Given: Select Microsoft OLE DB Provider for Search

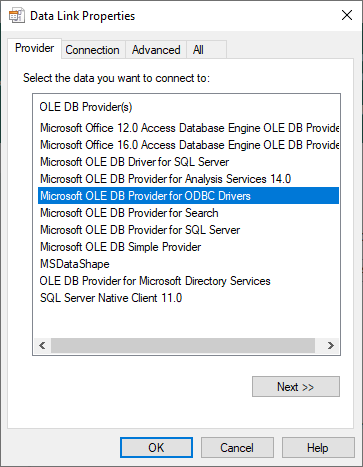Looking at the screenshot, I should coord(189,213).
